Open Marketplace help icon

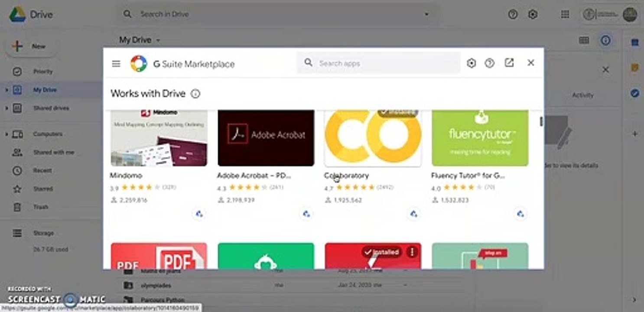(x=490, y=63)
